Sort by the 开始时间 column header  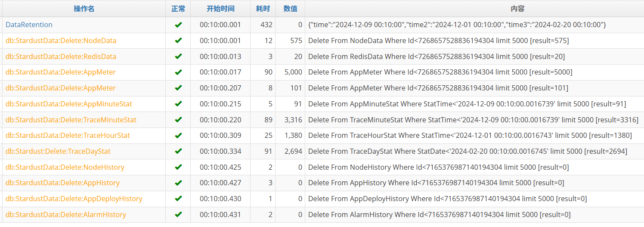(220, 9)
